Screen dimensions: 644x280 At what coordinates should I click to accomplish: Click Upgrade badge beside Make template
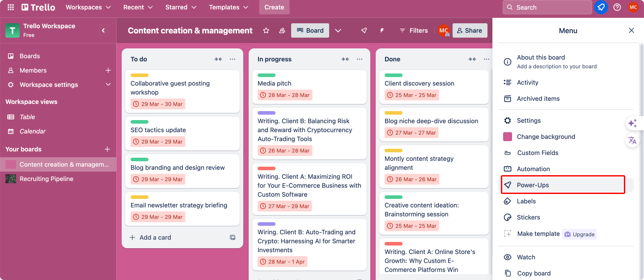tap(579, 234)
